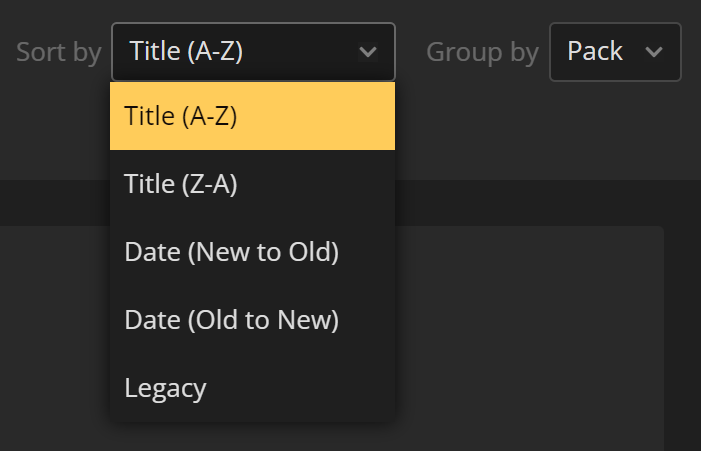The image size is (701, 451).
Task: Click the Sort by dropdown chevron arrow
Action: coord(367,52)
